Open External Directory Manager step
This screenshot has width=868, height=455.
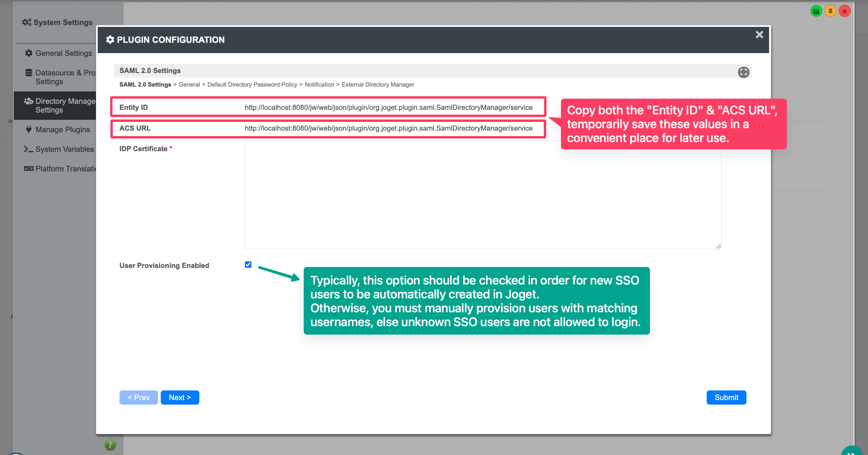(x=378, y=84)
